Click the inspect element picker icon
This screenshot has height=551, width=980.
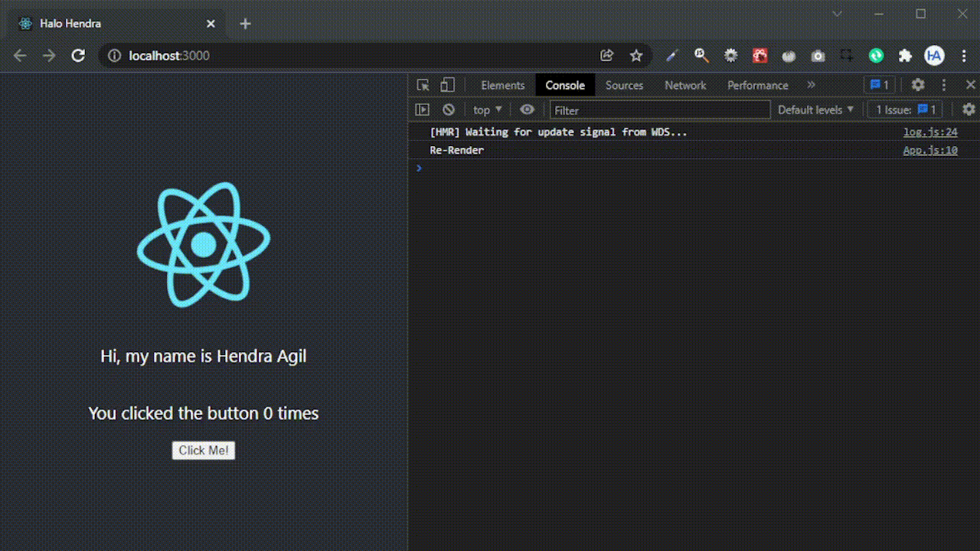click(423, 85)
